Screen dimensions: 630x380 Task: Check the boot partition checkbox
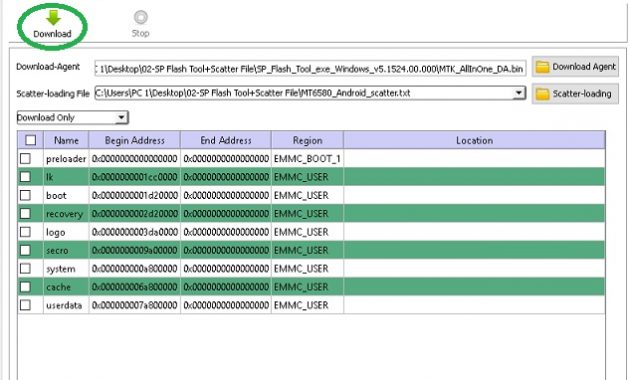click(x=25, y=195)
